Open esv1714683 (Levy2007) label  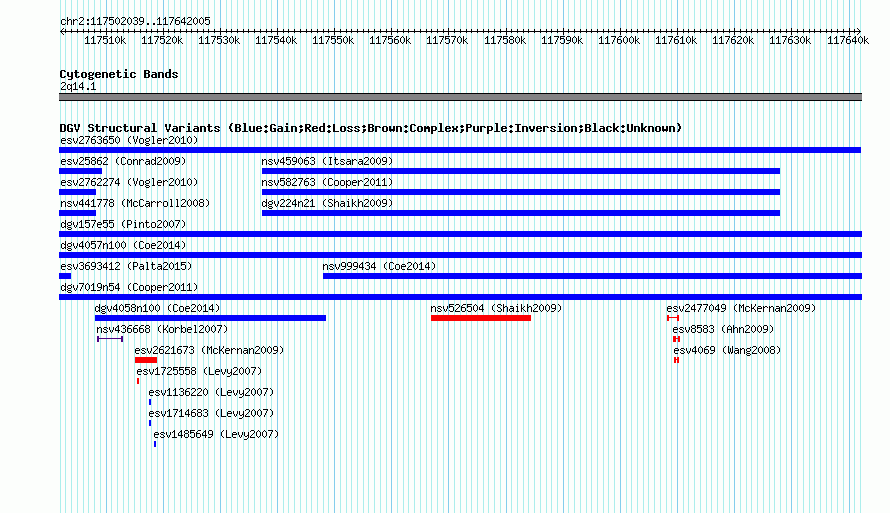pos(211,413)
